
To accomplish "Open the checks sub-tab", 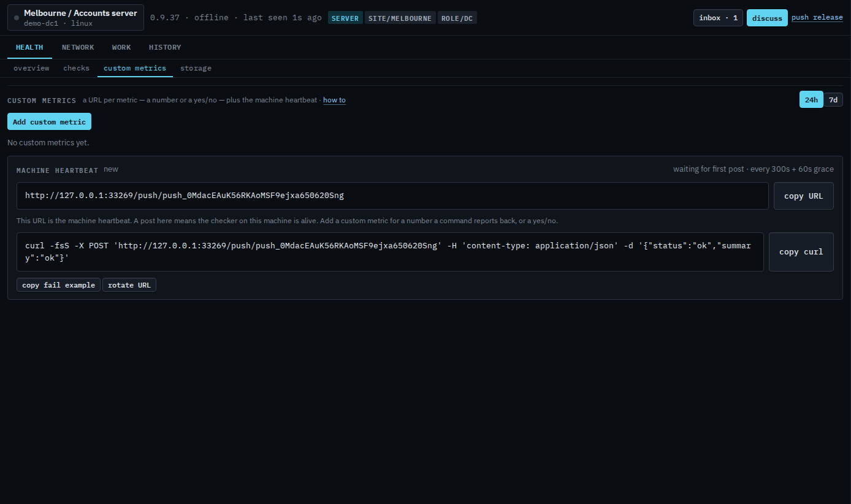I will pyautogui.click(x=76, y=68).
